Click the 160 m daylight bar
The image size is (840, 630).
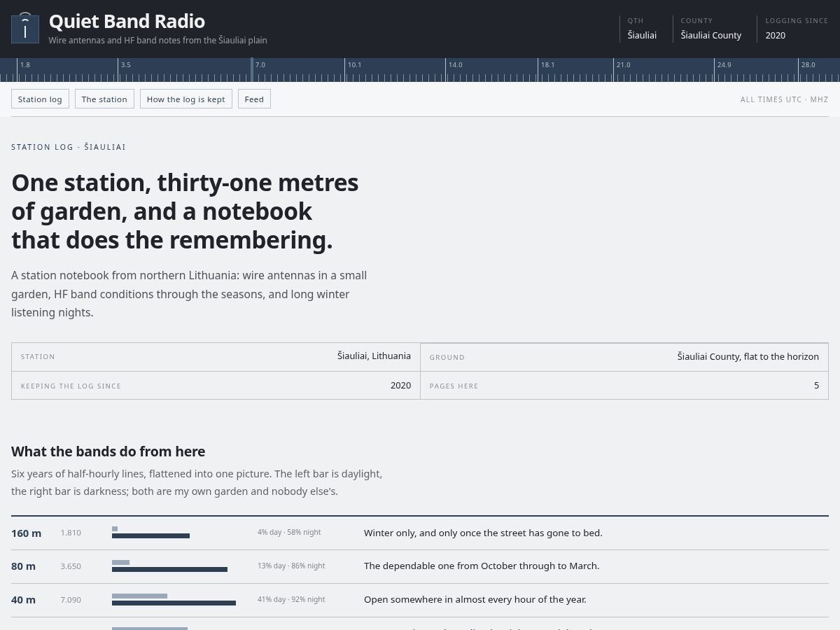coord(115,528)
